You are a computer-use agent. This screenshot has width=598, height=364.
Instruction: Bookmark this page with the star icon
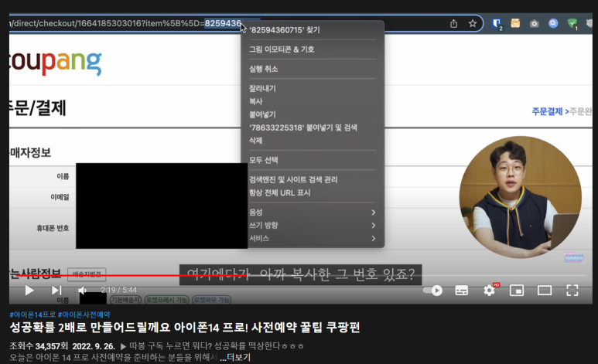point(473,24)
